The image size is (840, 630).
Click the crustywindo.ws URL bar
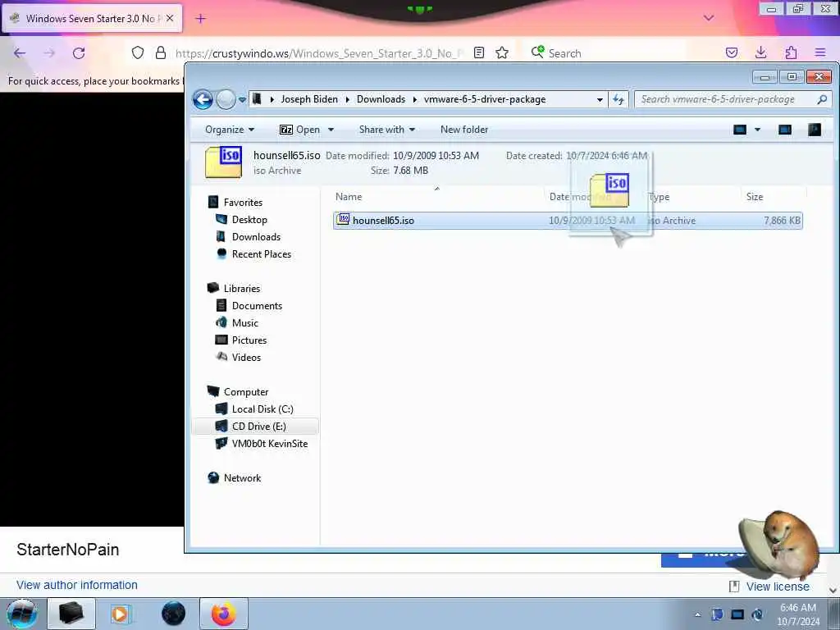pyautogui.click(x=318, y=53)
